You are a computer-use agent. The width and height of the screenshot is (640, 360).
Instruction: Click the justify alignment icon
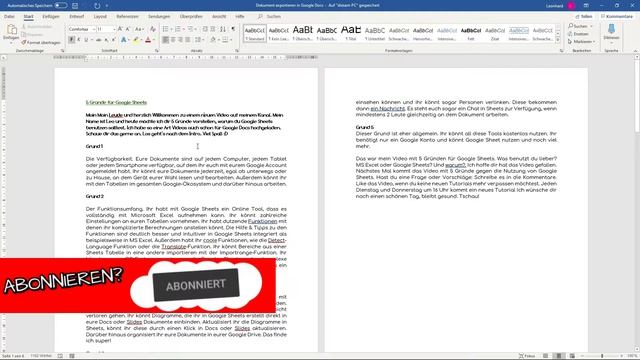188,40
